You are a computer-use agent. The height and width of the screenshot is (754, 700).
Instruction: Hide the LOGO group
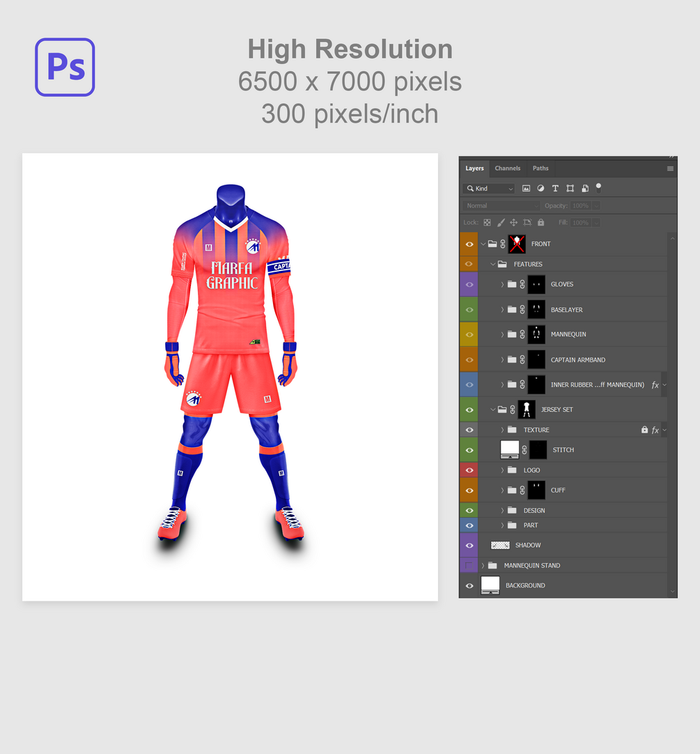[x=469, y=470]
